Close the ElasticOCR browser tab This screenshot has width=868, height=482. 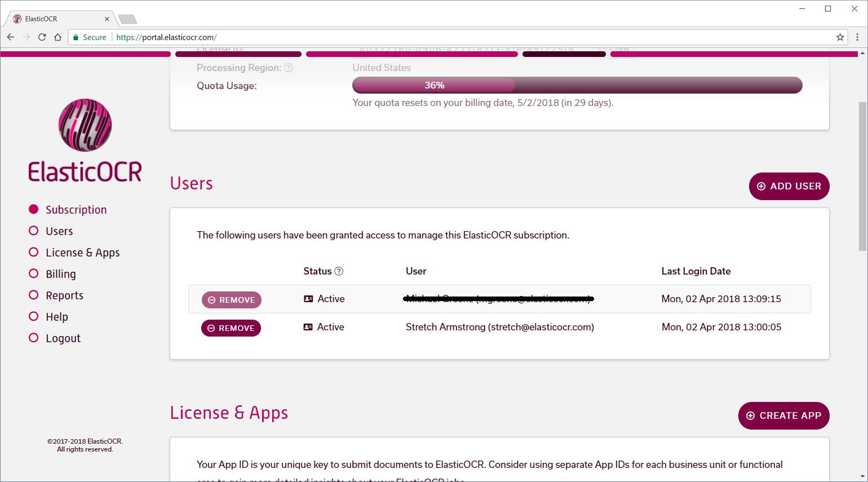[107, 19]
